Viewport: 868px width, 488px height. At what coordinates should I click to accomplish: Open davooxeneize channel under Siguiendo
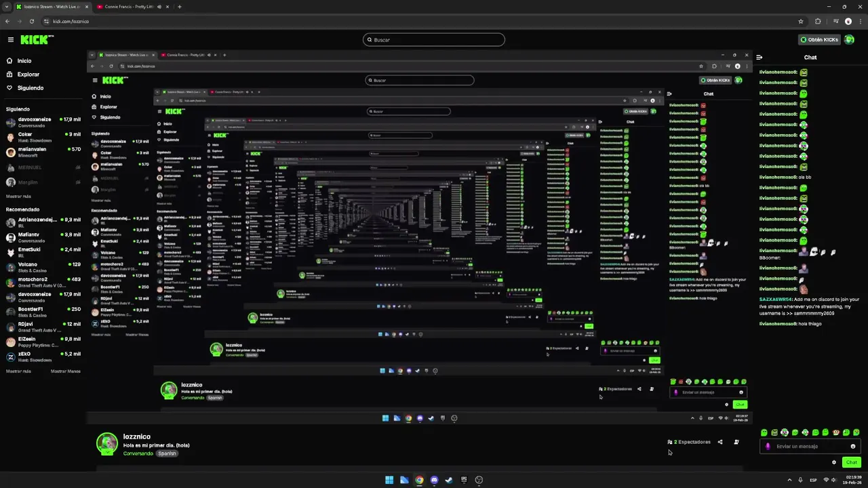(x=43, y=122)
